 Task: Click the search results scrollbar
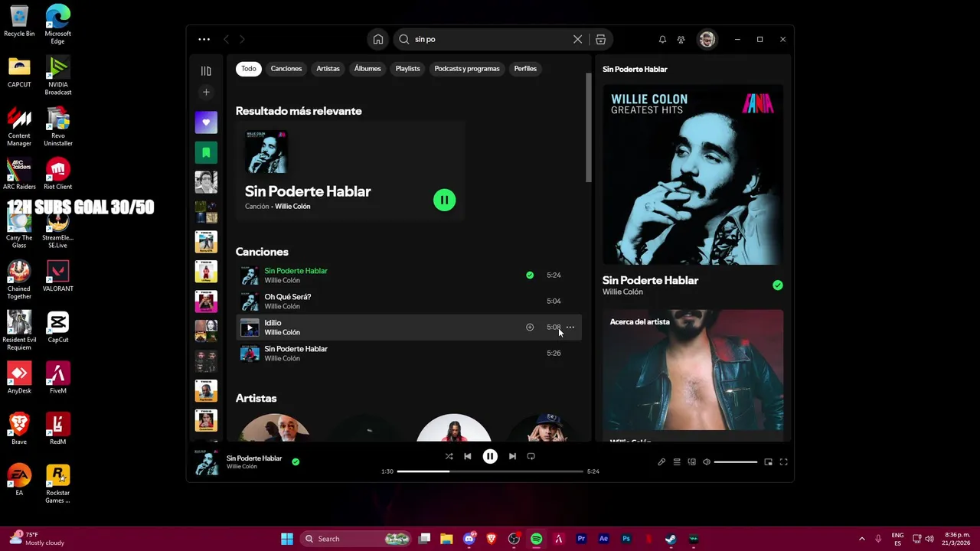click(589, 127)
